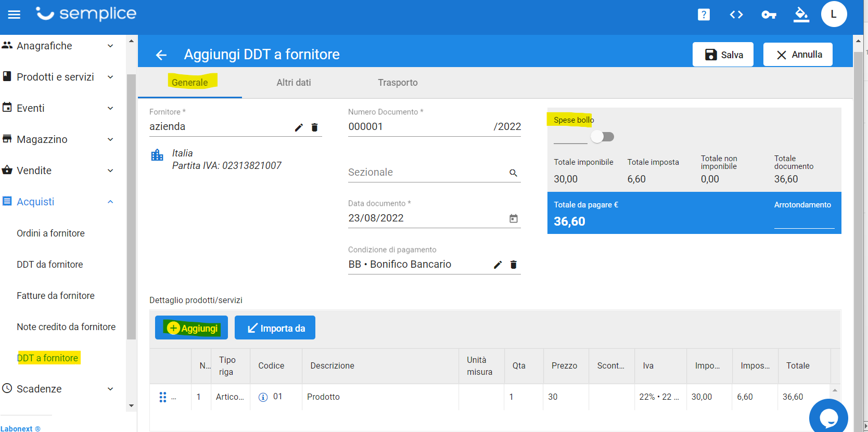Click the company building icon

pyautogui.click(x=157, y=155)
